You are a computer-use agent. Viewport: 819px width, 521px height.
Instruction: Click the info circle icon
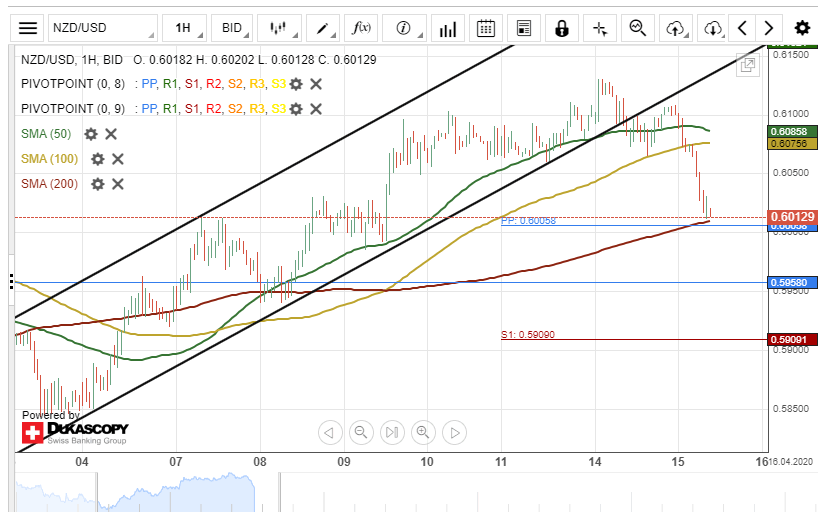click(403, 28)
